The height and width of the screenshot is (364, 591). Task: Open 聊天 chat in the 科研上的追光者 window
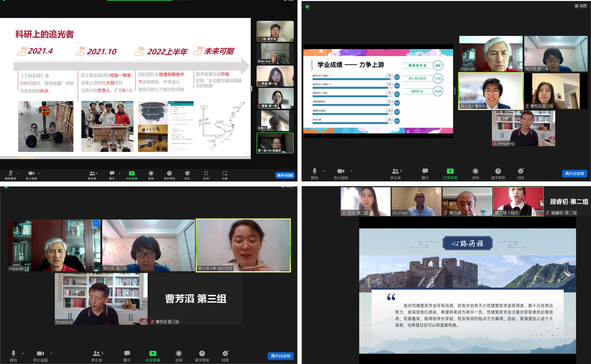(x=112, y=175)
